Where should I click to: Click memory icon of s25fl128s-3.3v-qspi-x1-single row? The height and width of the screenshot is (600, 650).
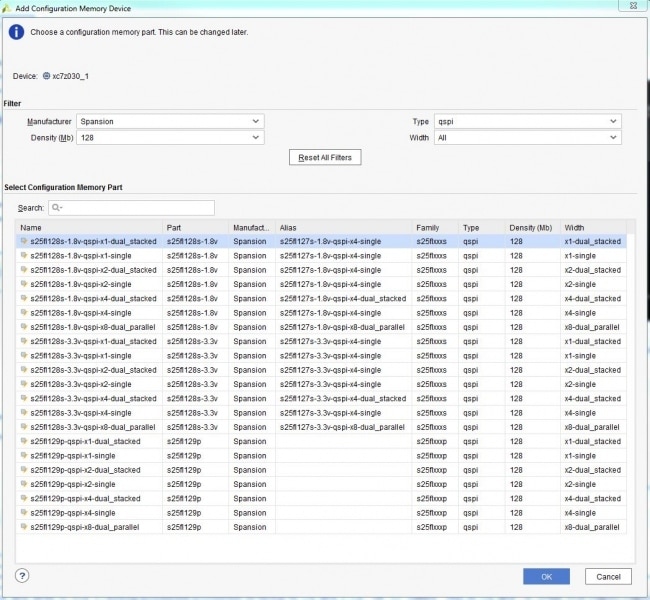[24, 355]
